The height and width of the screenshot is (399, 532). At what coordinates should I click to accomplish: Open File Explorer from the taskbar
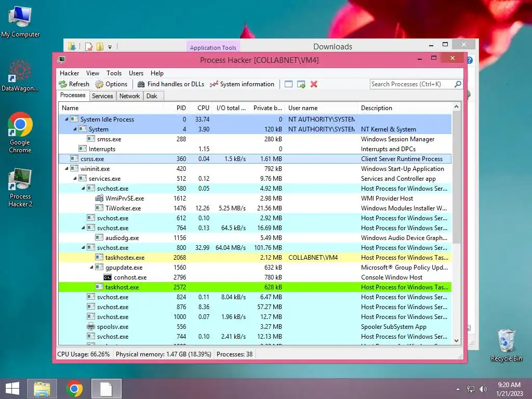[x=42, y=389]
